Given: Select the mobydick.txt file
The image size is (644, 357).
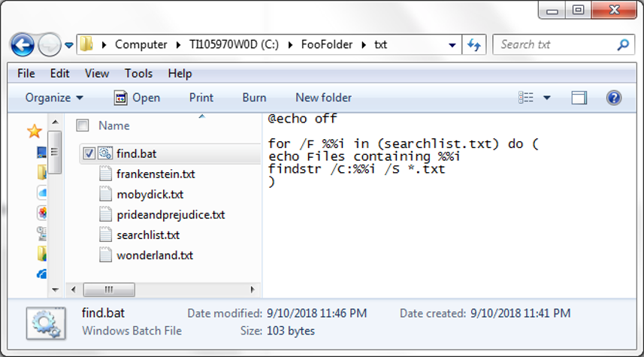Looking at the screenshot, I should click(150, 194).
